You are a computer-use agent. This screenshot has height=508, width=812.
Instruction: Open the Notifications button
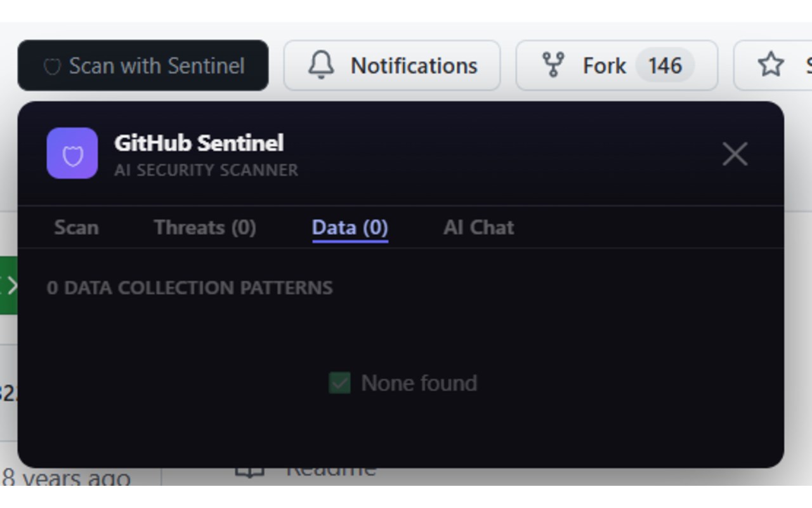(x=392, y=65)
